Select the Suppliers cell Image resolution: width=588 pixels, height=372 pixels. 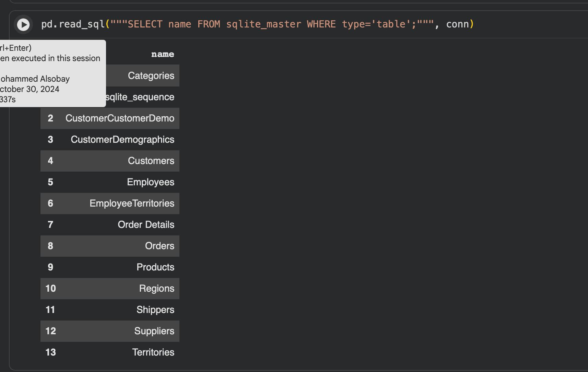[154, 331]
